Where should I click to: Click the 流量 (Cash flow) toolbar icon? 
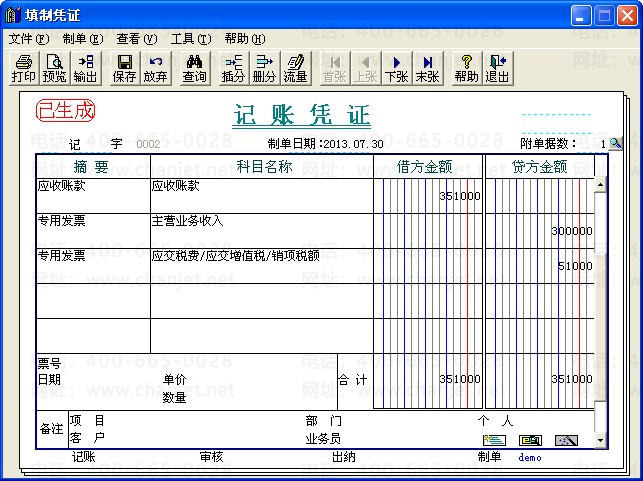[295, 68]
